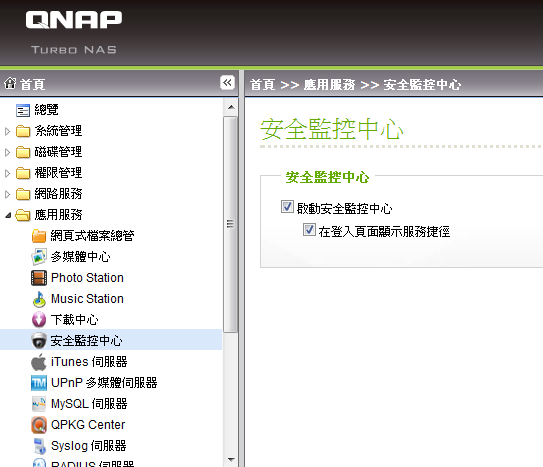The image size is (543, 467).
Task: Click the 磁碟管理 folder icon
Action: click(x=23, y=152)
